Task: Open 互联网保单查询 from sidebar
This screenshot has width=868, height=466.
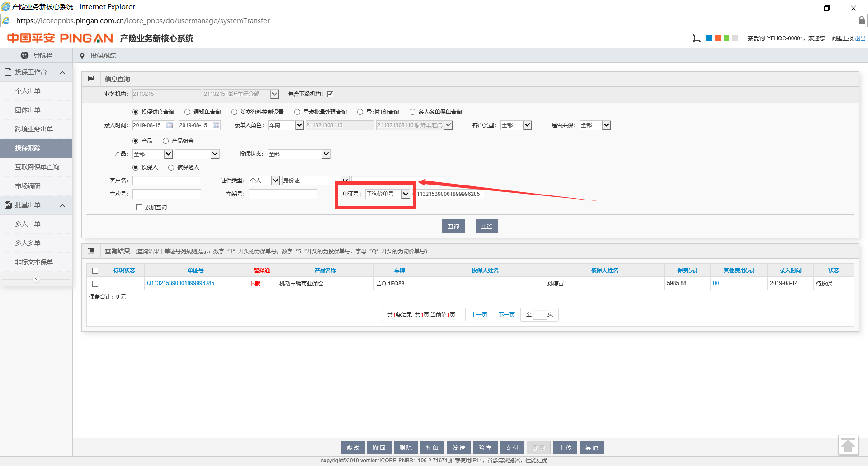Action: point(36,167)
